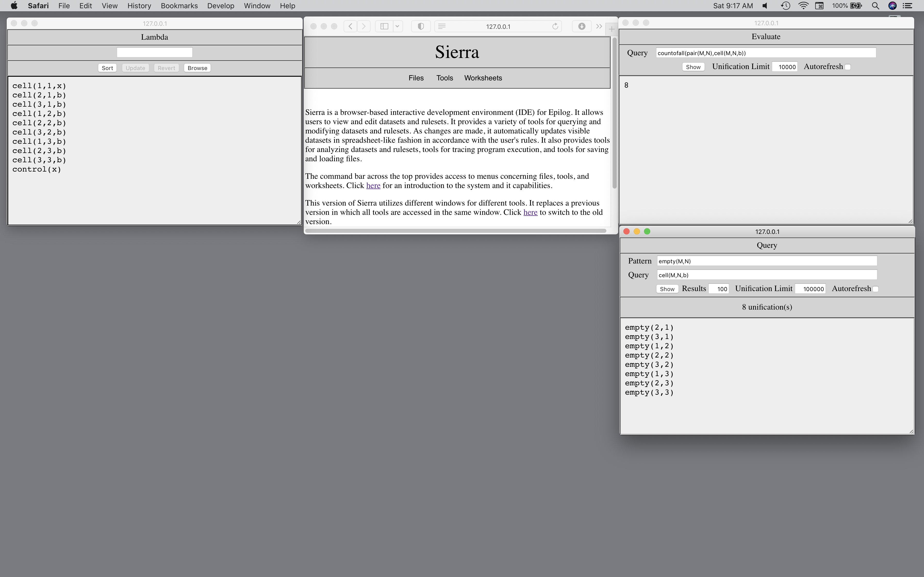
Task: Enable Autorefresh in Evaluate window
Action: [848, 67]
